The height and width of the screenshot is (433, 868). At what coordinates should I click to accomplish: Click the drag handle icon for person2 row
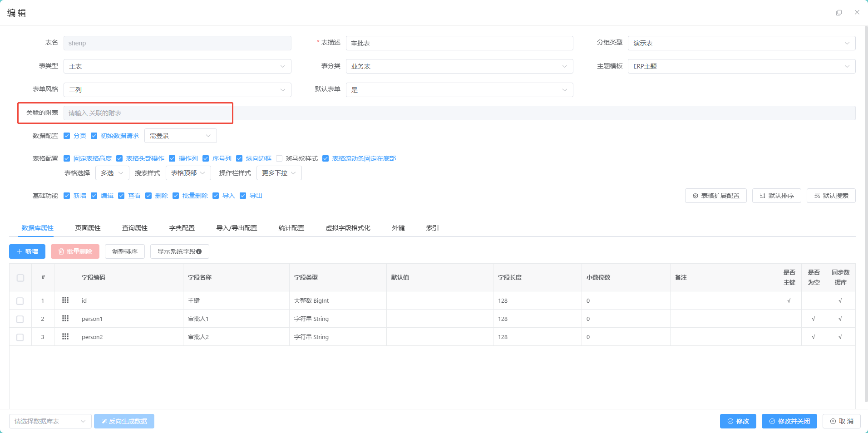tap(65, 337)
